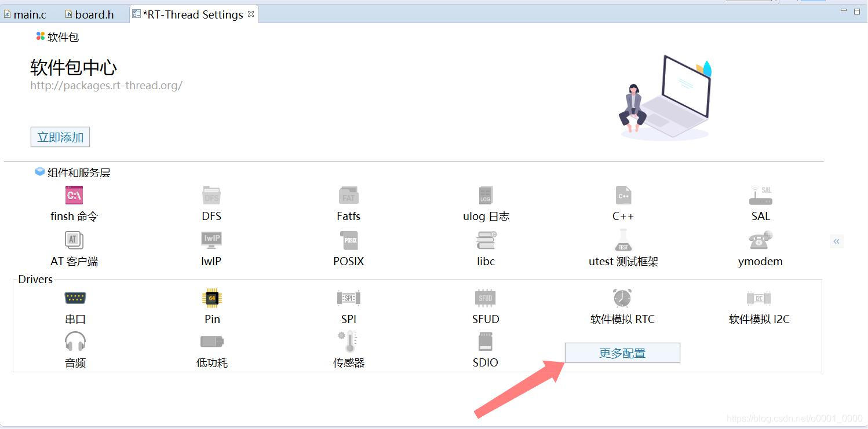Enable the ulog log component icon
This screenshot has width=868, height=429.
tap(486, 195)
